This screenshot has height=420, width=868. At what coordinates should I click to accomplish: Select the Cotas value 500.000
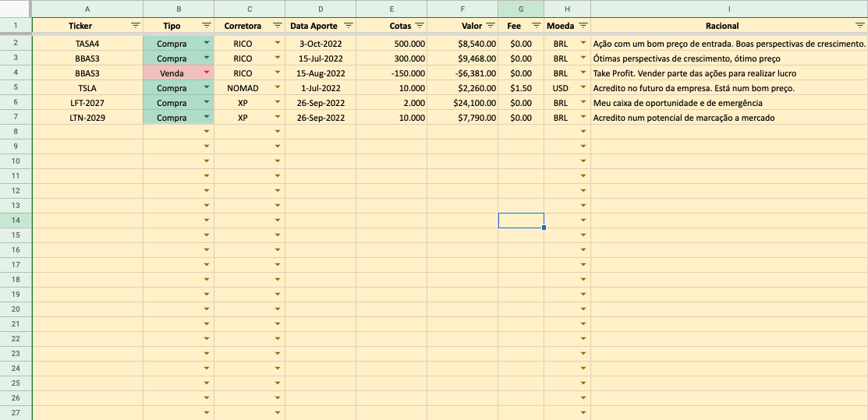[391, 43]
